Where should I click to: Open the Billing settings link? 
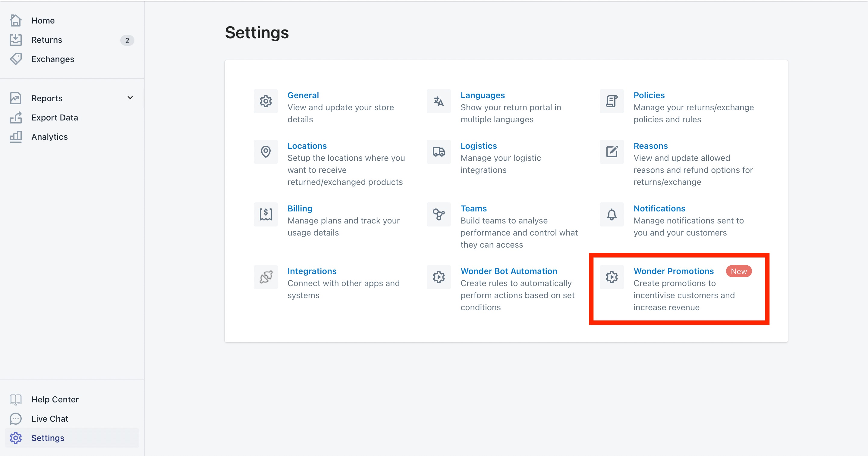tap(300, 208)
